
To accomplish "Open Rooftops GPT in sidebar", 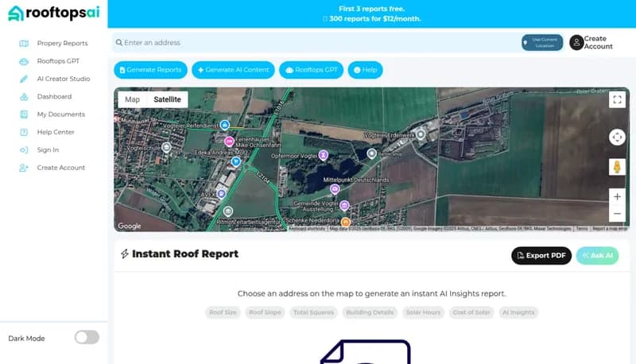I will [x=58, y=61].
